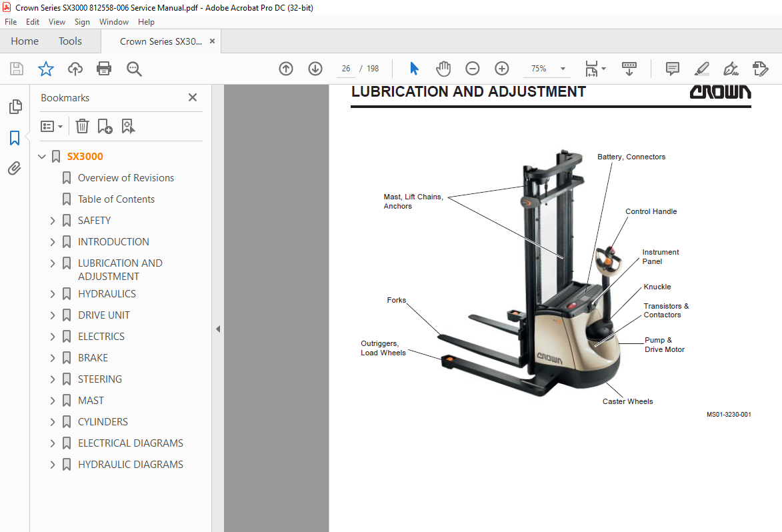The image size is (782, 532).
Task: Delete selected bookmark trash icon
Action: (82, 126)
